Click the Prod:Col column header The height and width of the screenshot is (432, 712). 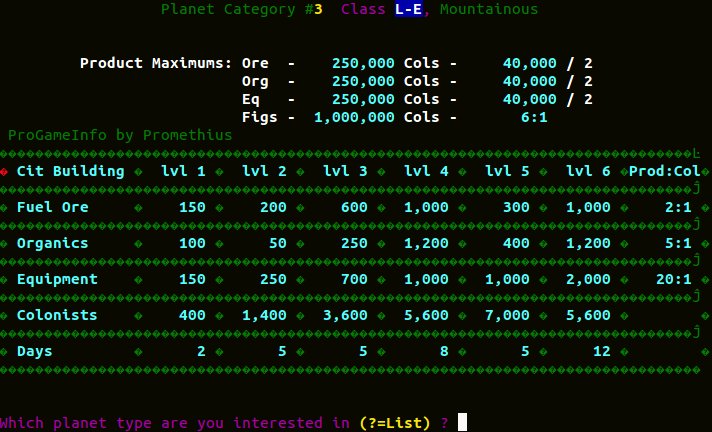pyautogui.click(x=664, y=171)
